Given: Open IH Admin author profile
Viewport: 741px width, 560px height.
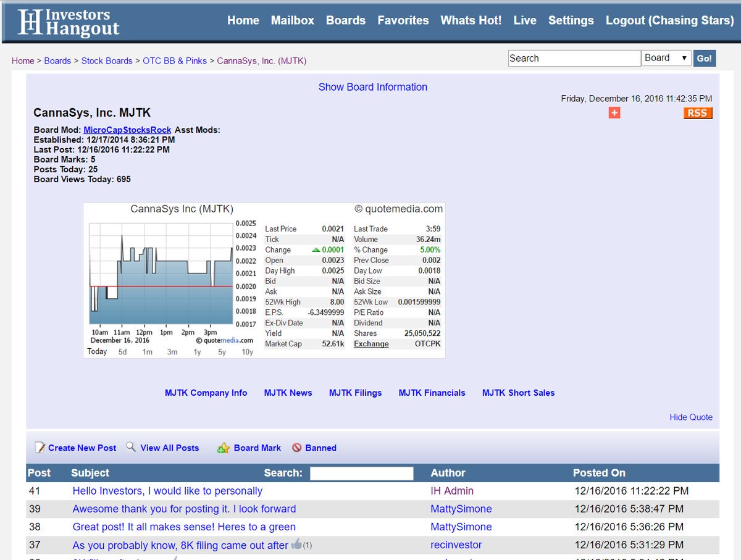Looking at the screenshot, I should tap(452, 491).
